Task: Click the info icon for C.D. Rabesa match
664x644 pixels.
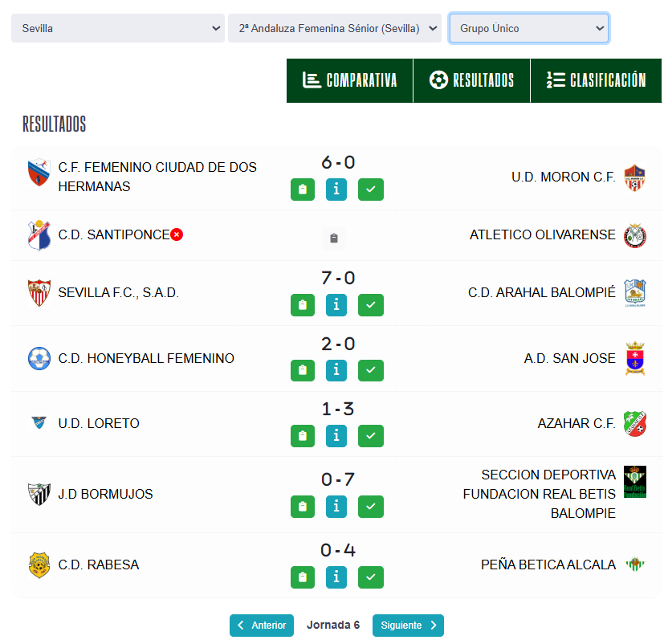Action: (x=336, y=577)
